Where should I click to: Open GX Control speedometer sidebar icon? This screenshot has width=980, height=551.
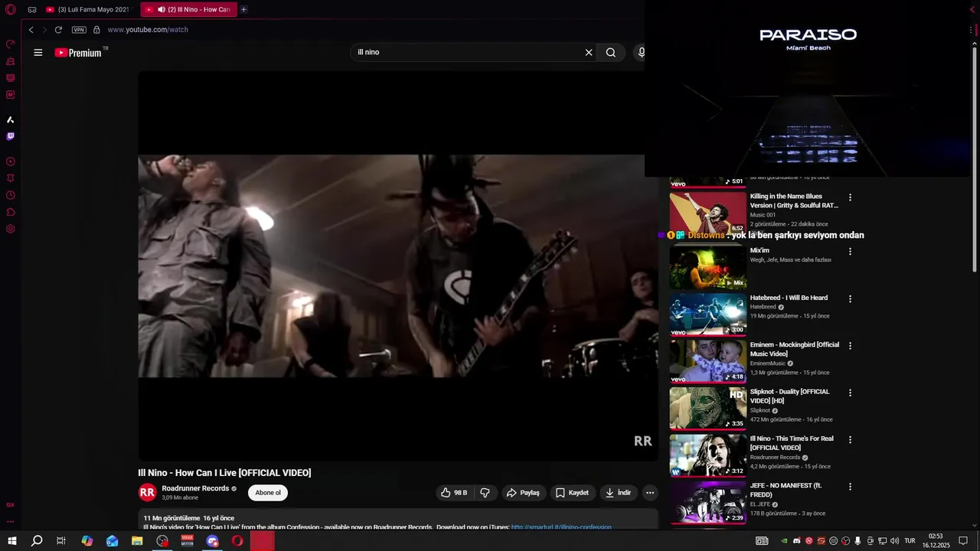coord(11,44)
